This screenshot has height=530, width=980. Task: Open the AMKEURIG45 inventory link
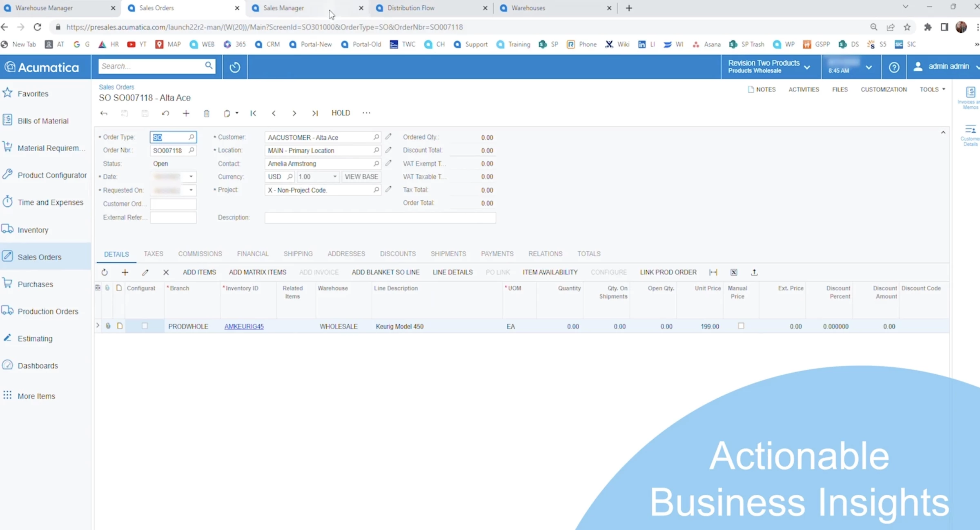(x=244, y=326)
